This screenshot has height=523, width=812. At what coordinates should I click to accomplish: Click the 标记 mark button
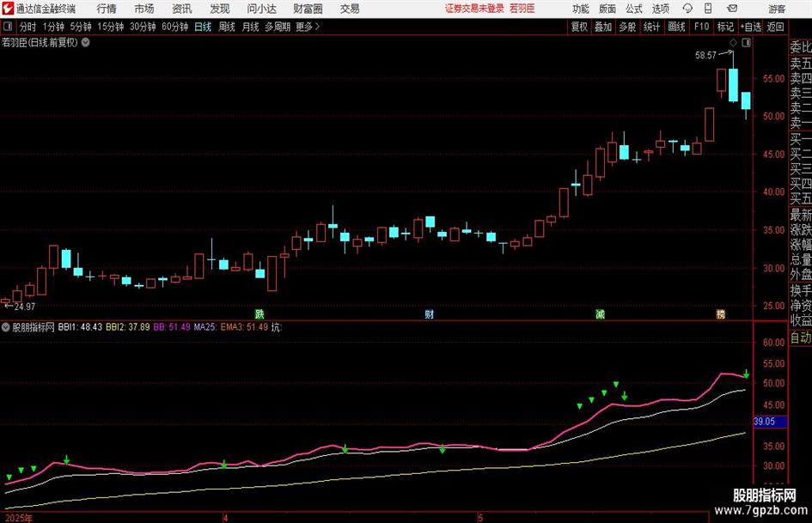tap(725, 27)
